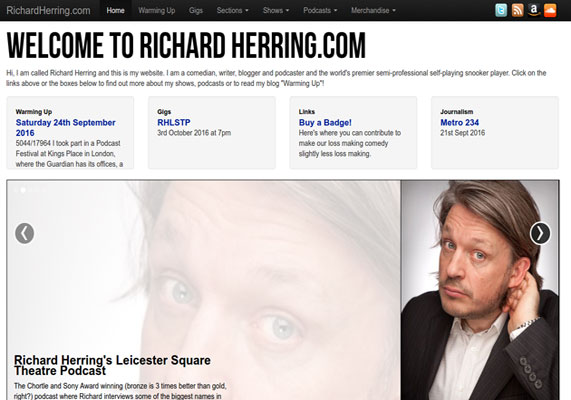Open the Warming Up nav item
The image size is (571, 400).
click(157, 11)
